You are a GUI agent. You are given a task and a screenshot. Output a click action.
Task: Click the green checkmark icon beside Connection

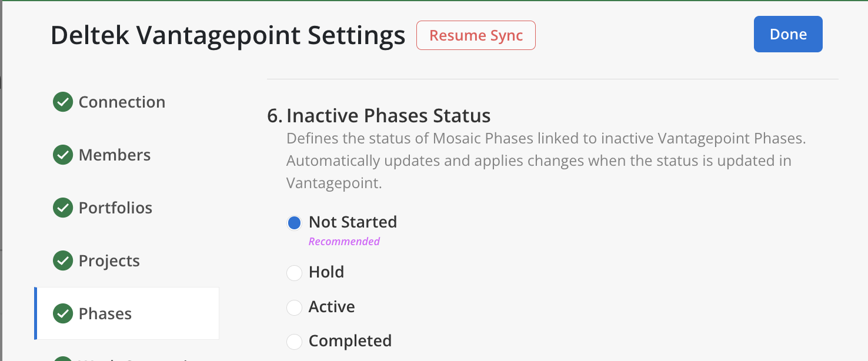point(63,102)
